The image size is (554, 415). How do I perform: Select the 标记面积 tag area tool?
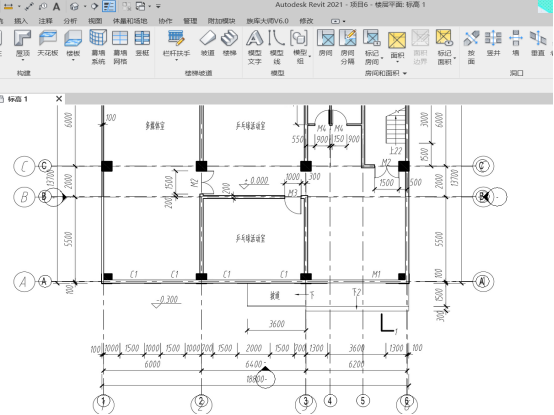[444, 47]
